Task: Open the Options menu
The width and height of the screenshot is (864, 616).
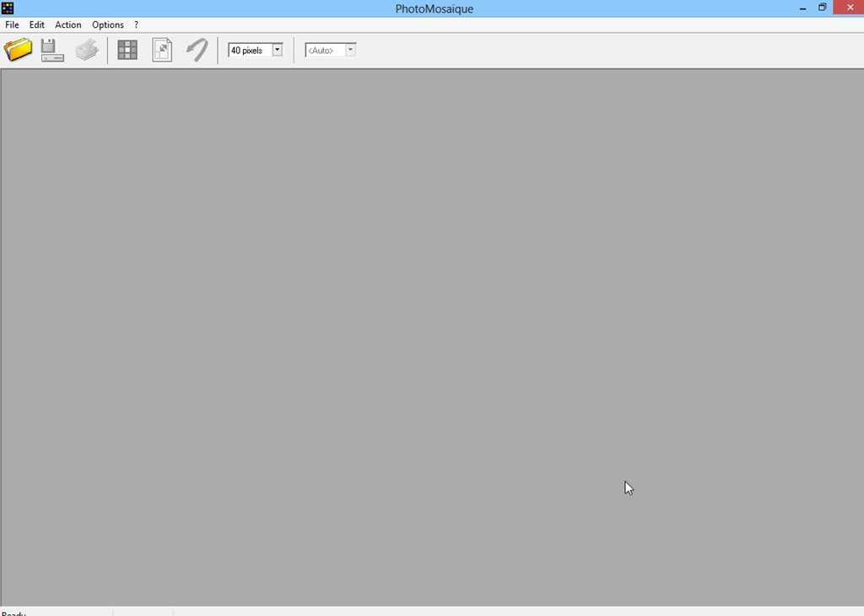Action: point(108,24)
